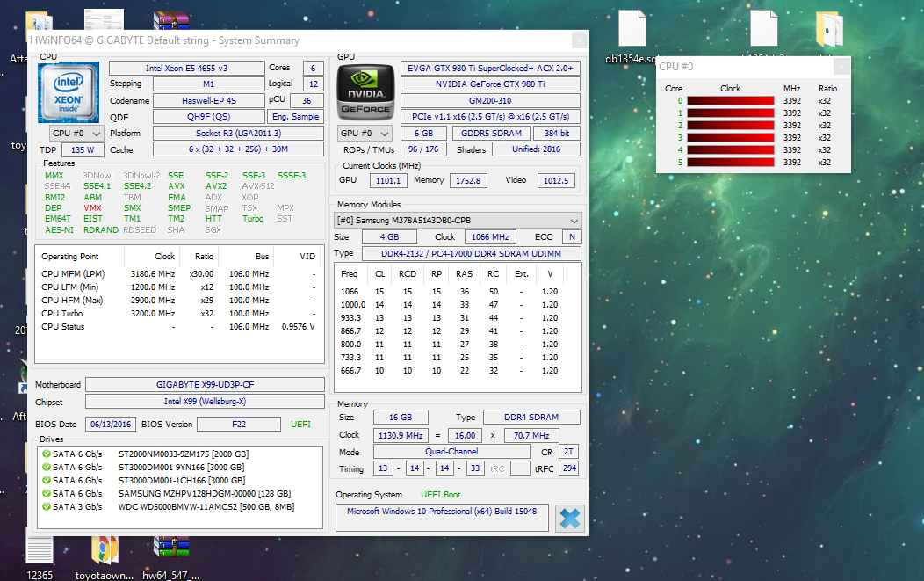Select the toyotaown... desktop shortcut
Screen dimensions: 924x581
105,557
